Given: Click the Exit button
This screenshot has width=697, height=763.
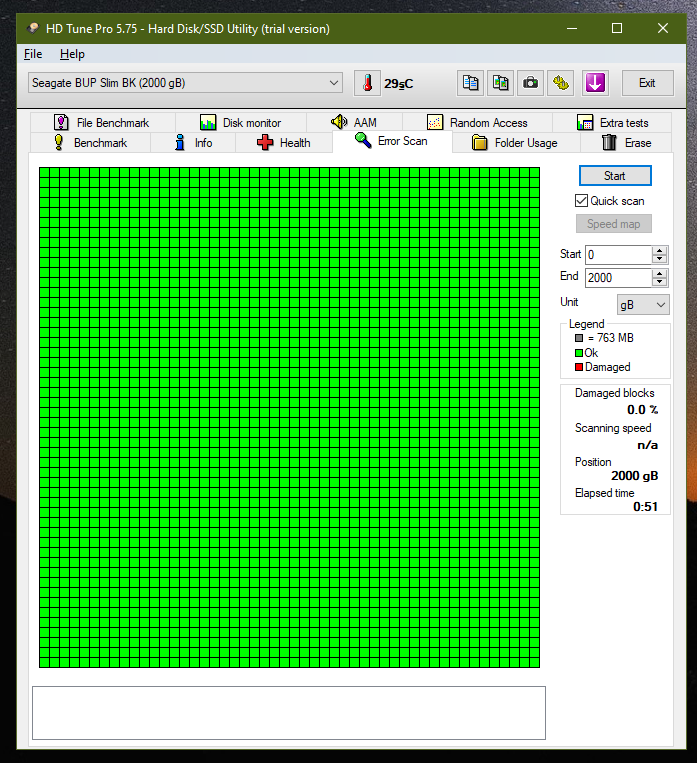Looking at the screenshot, I should (647, 83).
